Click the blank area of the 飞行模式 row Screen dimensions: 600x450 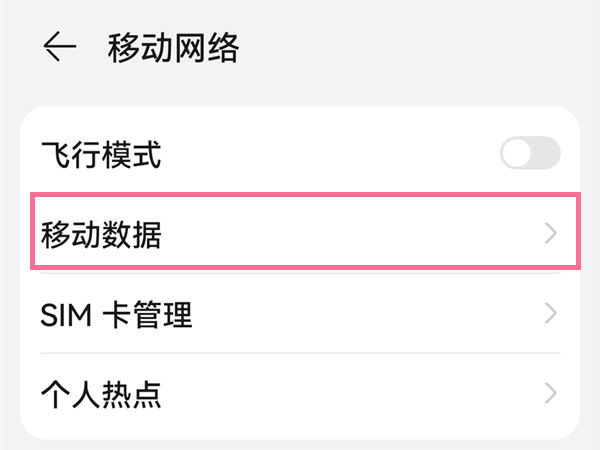pyautogui.click(x=329, y=153)
